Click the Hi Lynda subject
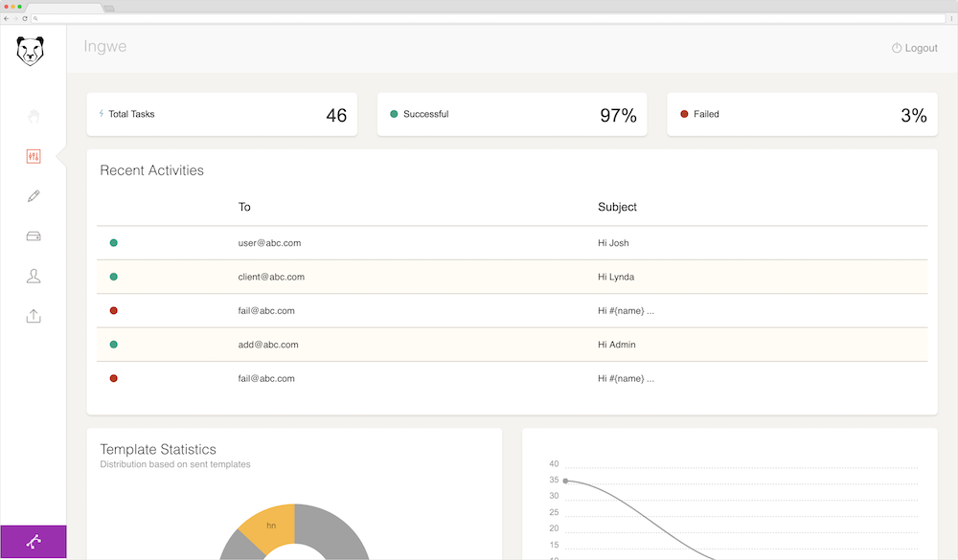The height and width of the screenshot is (560, 958). pos(616,277)
